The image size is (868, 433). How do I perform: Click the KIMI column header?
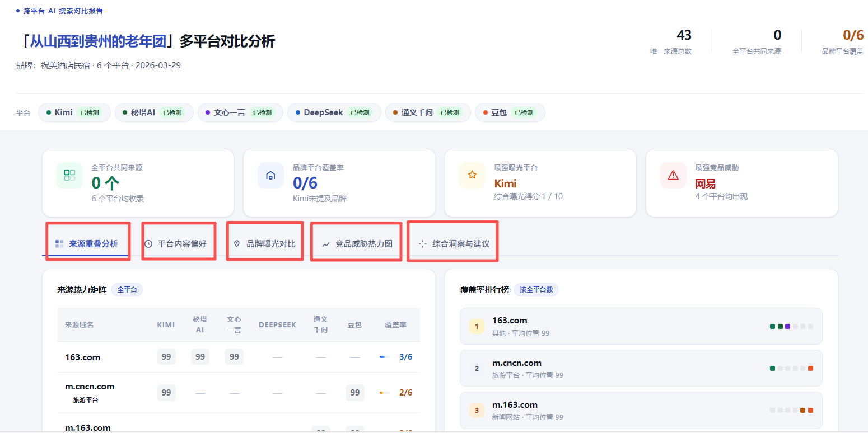click(166, 325)
